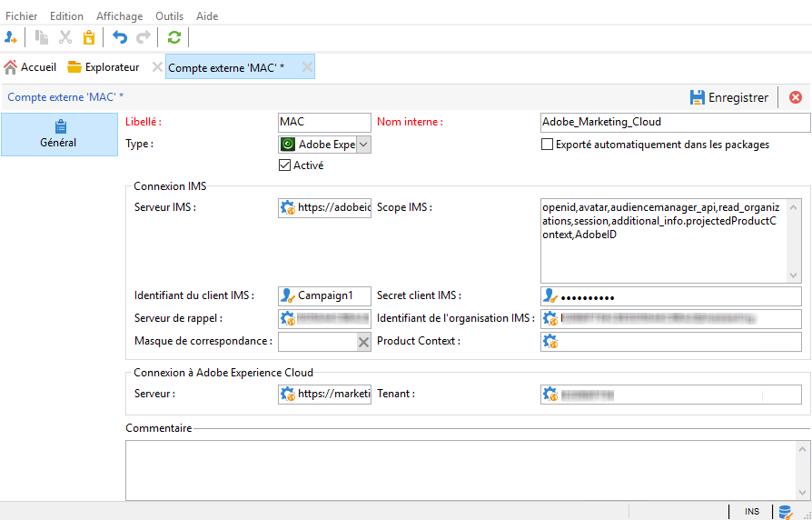Toggle Exporté automatiquement dans les packages
This screenshot has height=520, width=812.
click(547, 145)
